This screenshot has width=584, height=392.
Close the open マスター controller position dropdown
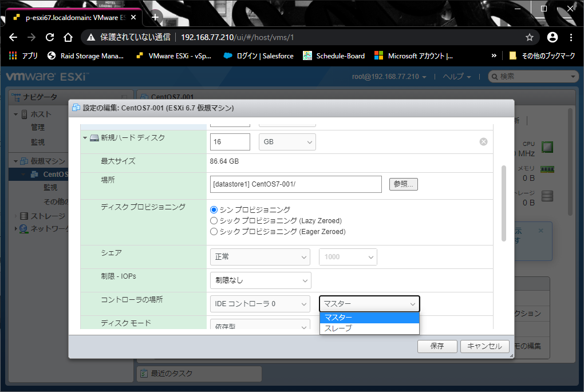tap(369, 304)
